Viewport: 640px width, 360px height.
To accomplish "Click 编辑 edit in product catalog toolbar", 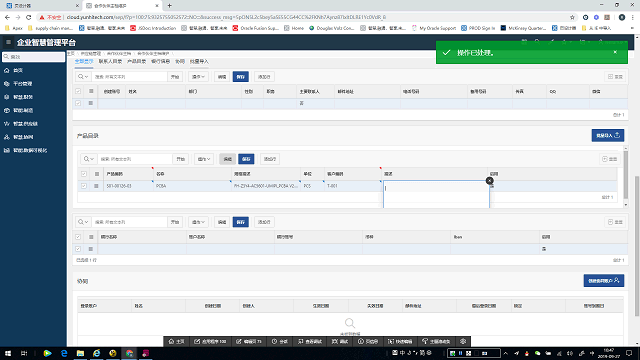I will click(228, 159).
